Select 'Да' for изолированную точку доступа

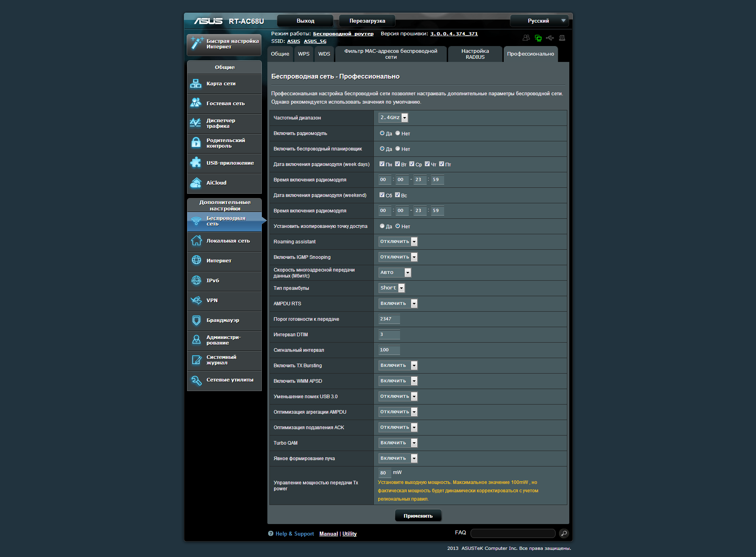click(x=382, y=226)
